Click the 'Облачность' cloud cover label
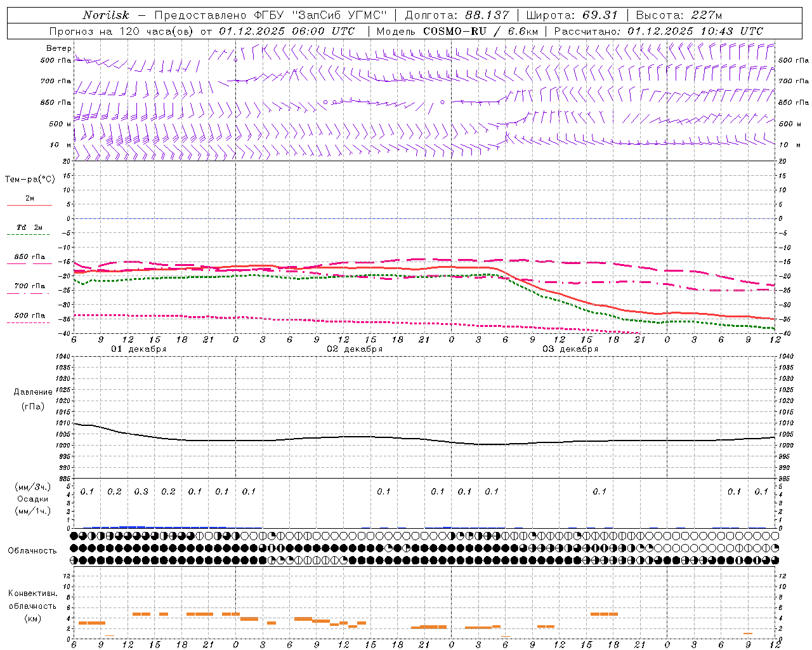The width and height of the screenshot is (812, 650). [32, 550]
